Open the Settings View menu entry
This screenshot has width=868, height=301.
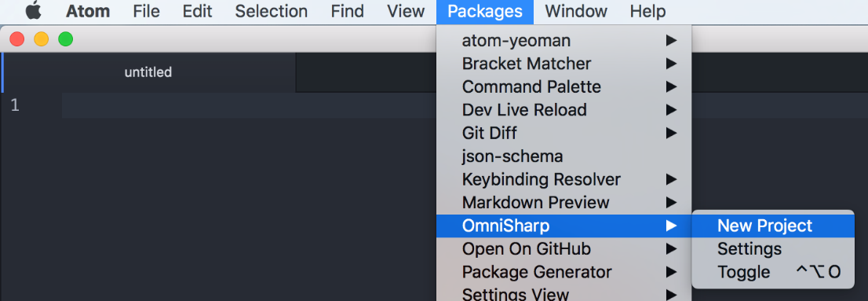click(563, 292)
